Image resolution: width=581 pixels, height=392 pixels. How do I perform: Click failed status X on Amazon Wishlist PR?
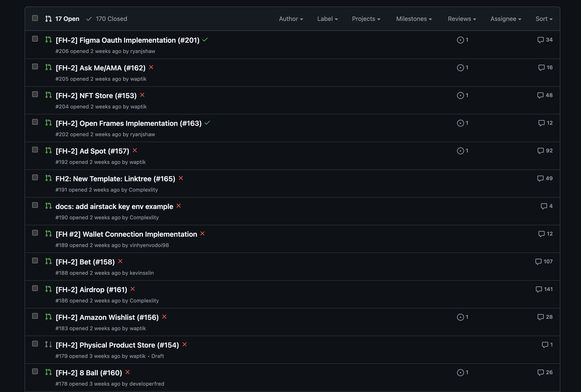(x=164, y=317)
